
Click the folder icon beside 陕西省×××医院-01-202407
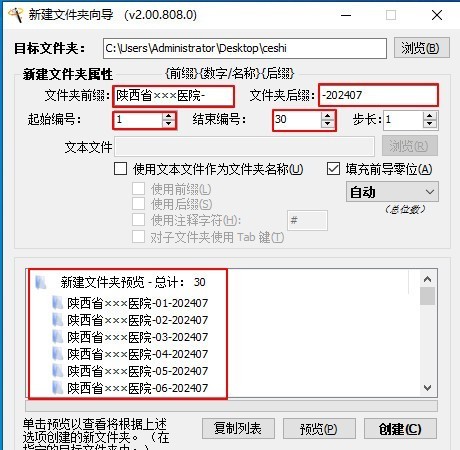coord(58,303)
